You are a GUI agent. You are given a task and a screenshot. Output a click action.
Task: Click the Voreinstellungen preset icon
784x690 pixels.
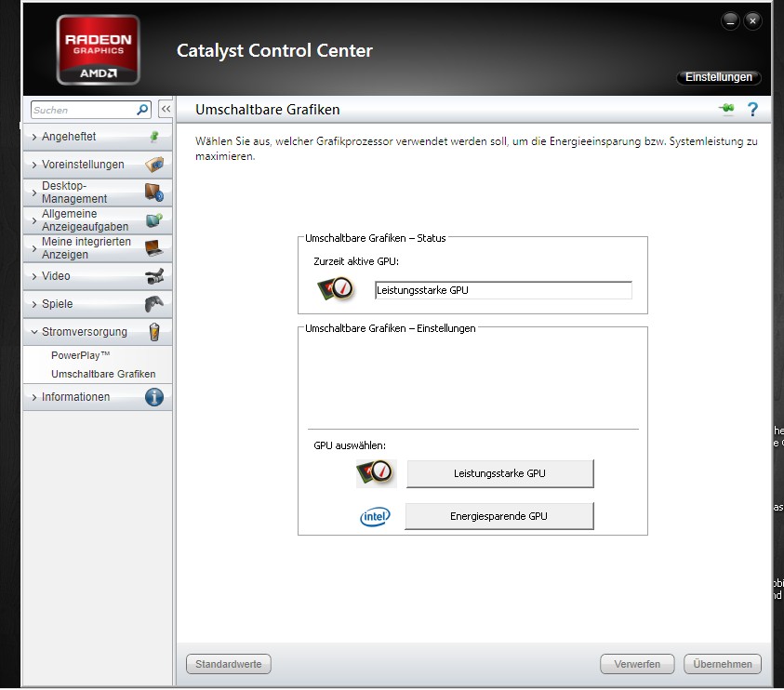click(154, 164)
